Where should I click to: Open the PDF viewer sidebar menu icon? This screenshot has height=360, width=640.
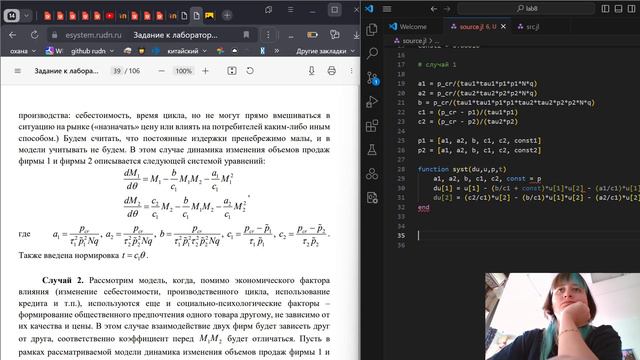(18, 71)
